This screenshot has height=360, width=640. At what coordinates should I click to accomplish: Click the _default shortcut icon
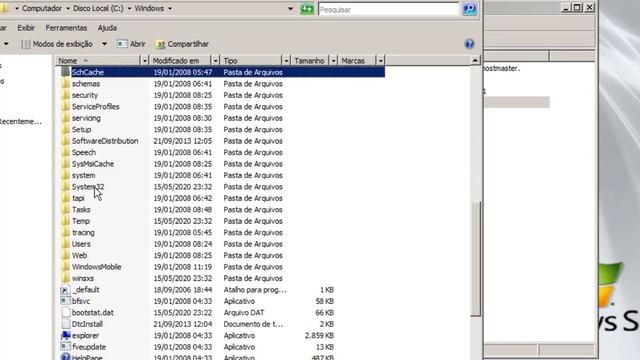click(65, 290)
